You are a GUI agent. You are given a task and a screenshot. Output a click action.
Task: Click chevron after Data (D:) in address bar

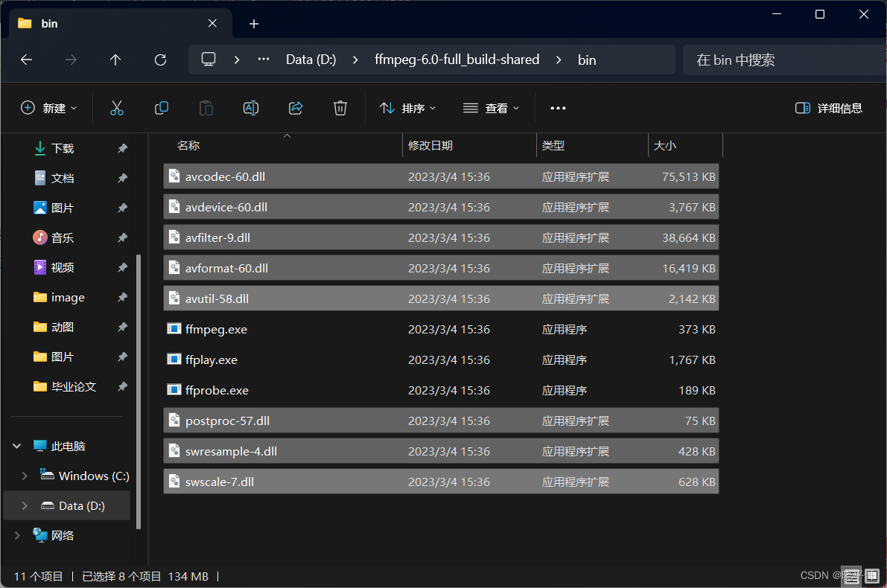pos(355,60)
